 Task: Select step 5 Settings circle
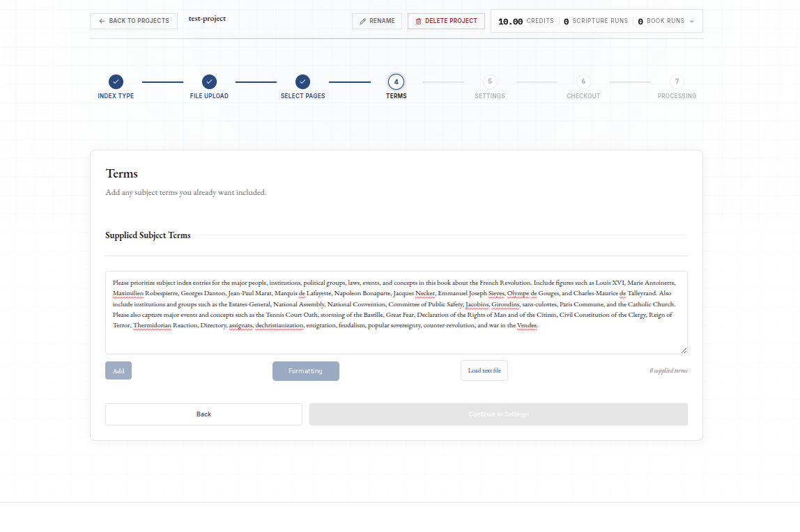tap(490, 81)
